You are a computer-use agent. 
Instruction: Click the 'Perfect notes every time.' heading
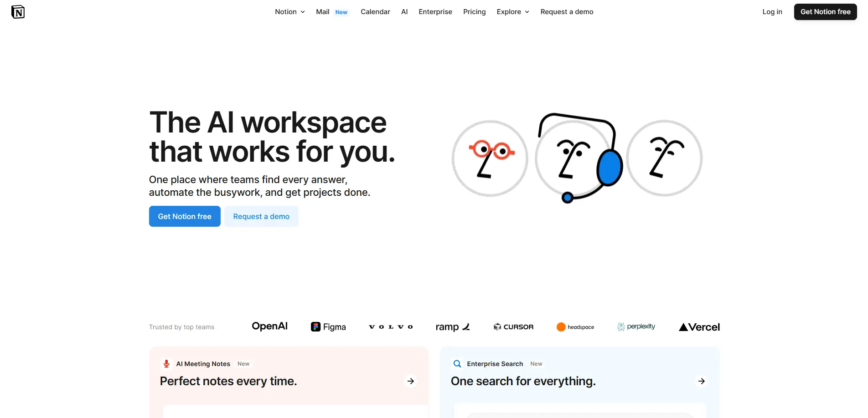click(x=228, y=381)
